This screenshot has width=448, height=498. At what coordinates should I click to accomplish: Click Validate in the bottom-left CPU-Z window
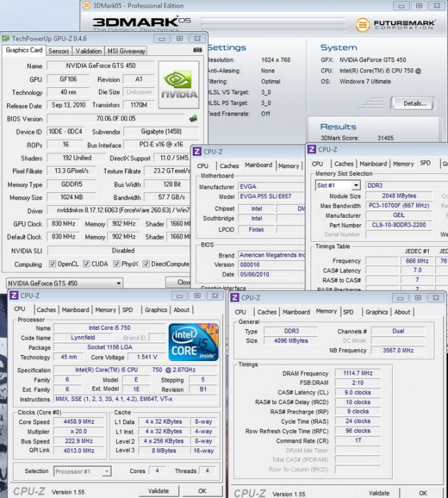[158, 491]
